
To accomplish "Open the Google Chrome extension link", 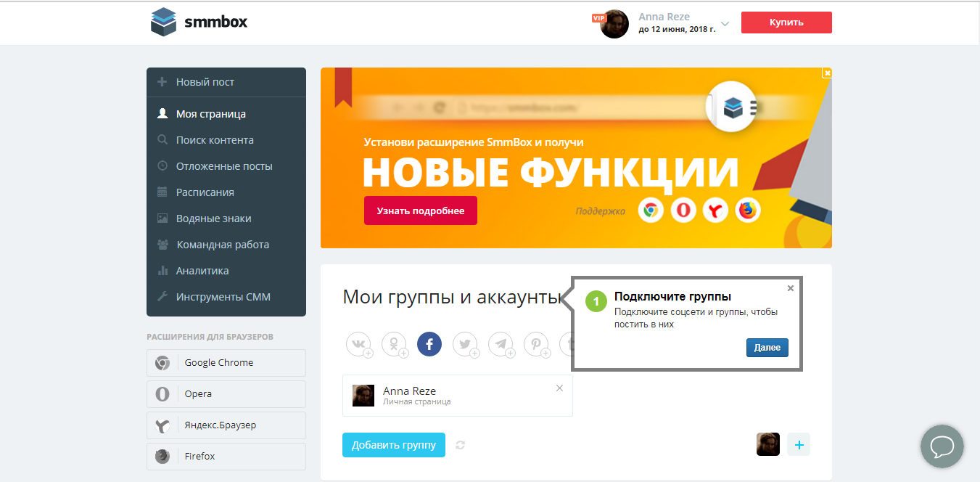I will coord(226,362).
